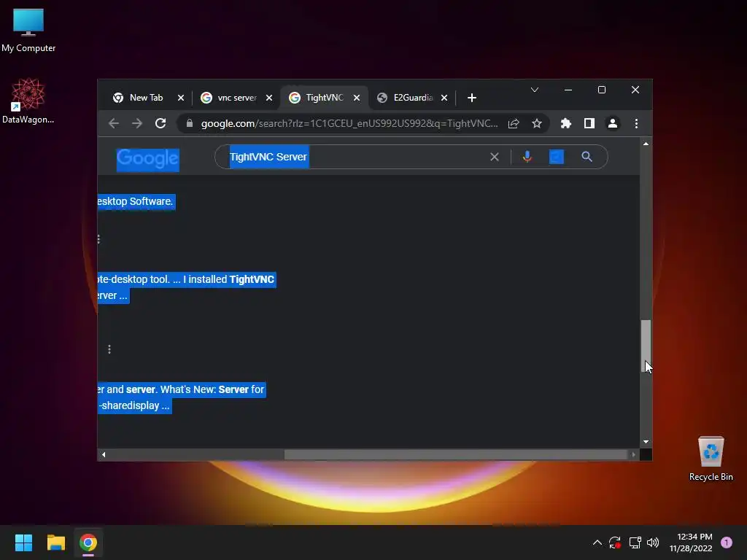
Task: Open options dots above the Server result snippet
Action: [x=109, y=349]
